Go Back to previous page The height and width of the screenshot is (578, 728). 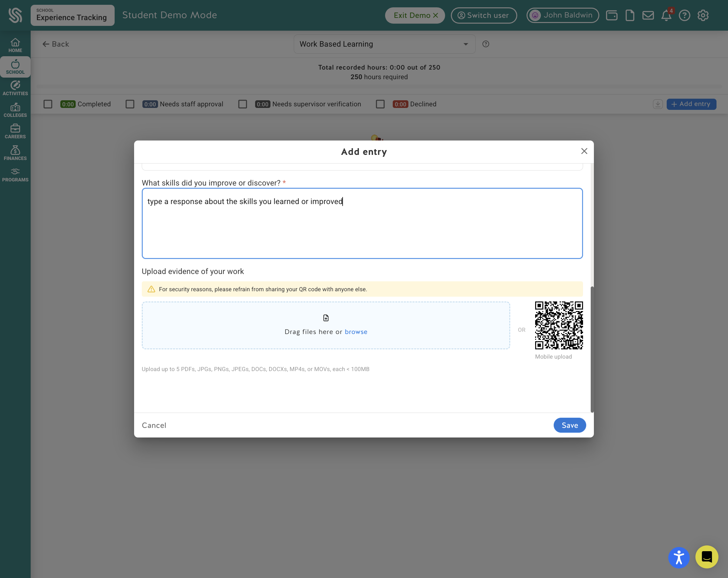[x=56, y=44]
